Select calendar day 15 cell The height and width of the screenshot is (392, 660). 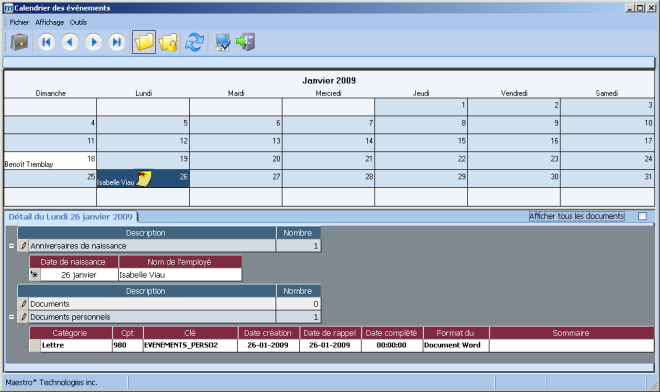click(421, 143)
